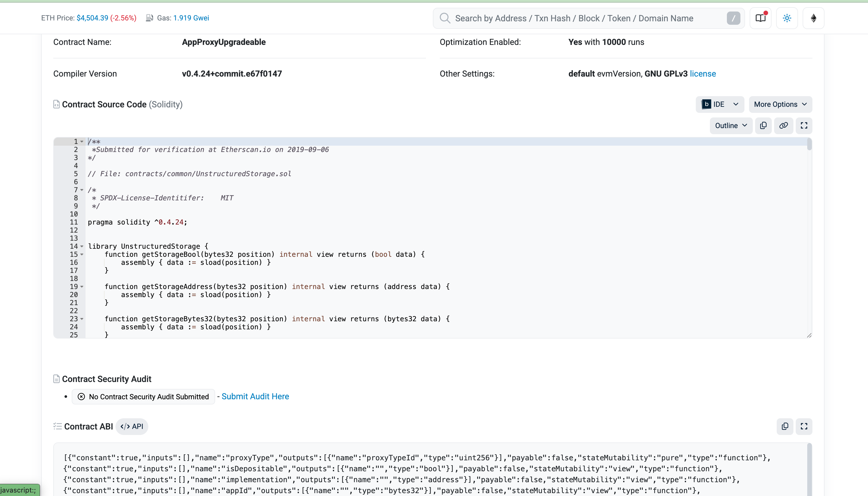This screenshot has height=496, width=868.
Task: Open the More Options dropdown
Action: click(x=780, y=104)
